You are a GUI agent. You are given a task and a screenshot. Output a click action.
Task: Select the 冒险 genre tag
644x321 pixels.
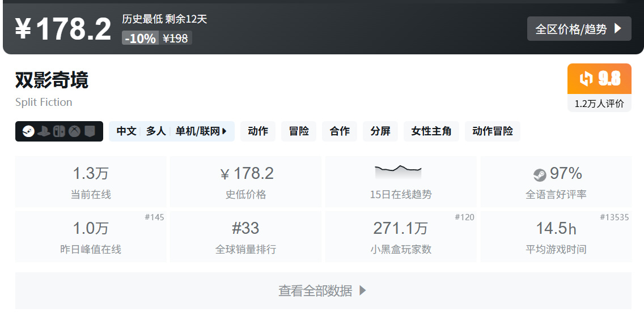click(299, 131)
